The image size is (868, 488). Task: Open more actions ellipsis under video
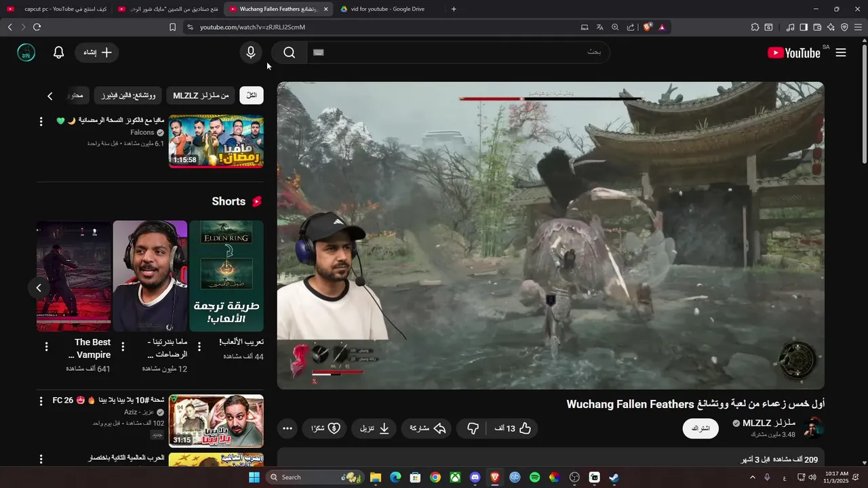coord(288,428)
